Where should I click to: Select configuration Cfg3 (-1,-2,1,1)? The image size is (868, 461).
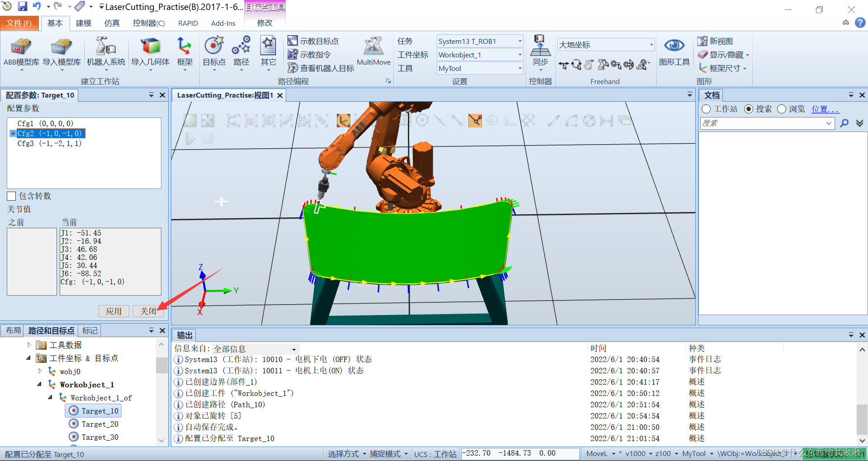pyautogui.click(x=49, y=143)
